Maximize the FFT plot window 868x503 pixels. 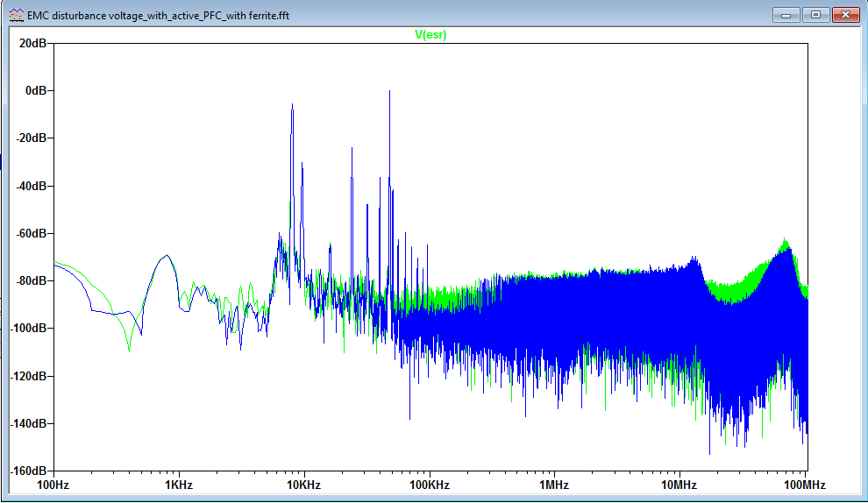(x=815, y=15)
